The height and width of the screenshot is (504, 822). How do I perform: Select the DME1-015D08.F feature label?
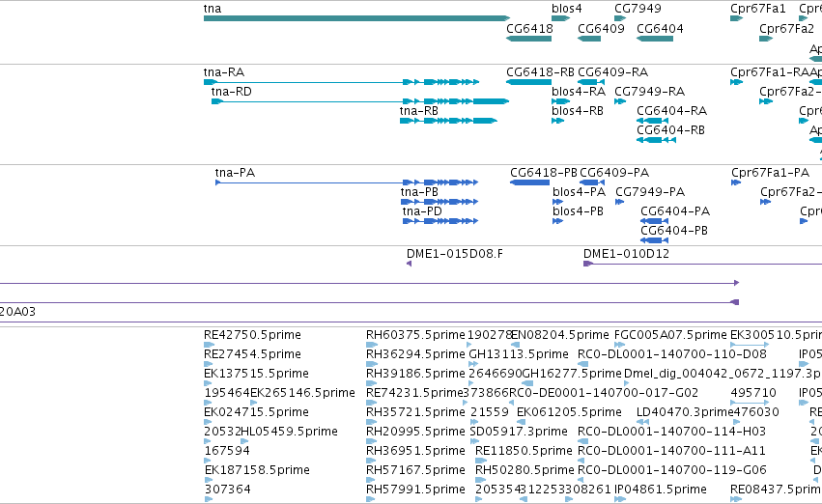455,254
